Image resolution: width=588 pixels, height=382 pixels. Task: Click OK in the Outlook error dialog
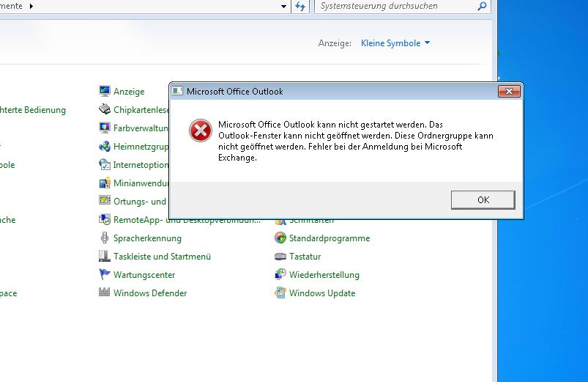[x=483, y=200]
